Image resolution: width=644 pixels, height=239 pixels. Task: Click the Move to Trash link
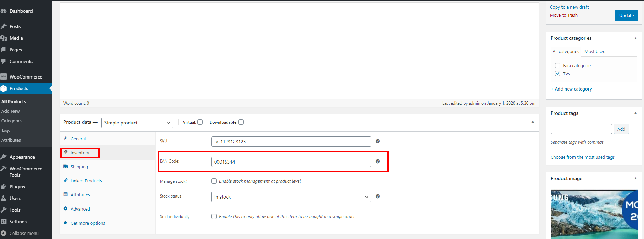pos(564,15)
